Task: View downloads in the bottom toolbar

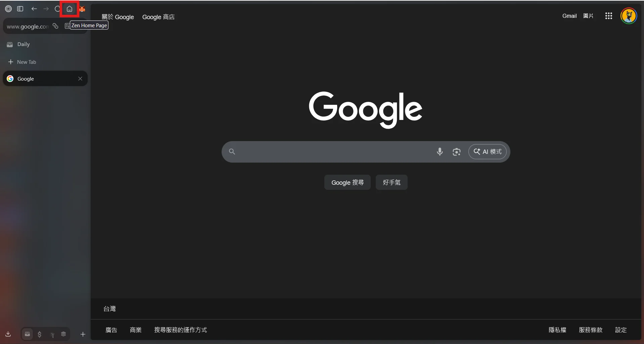Action: click(x=8, y=334)
